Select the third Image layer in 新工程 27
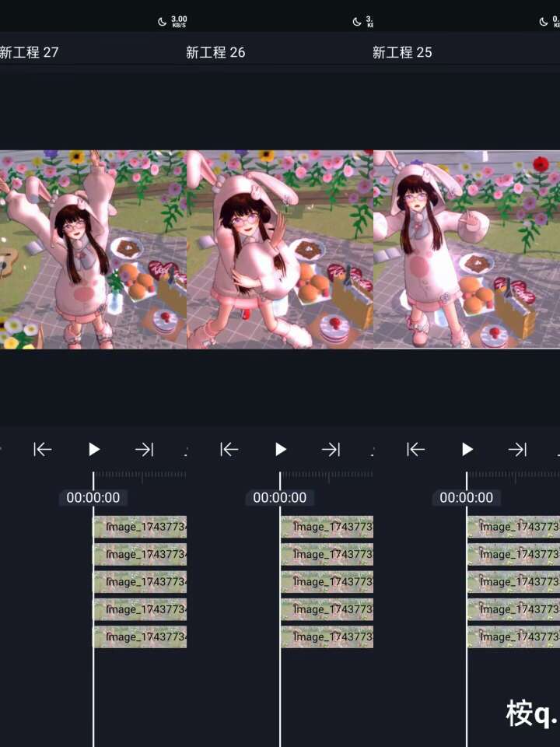 point(140,582)
